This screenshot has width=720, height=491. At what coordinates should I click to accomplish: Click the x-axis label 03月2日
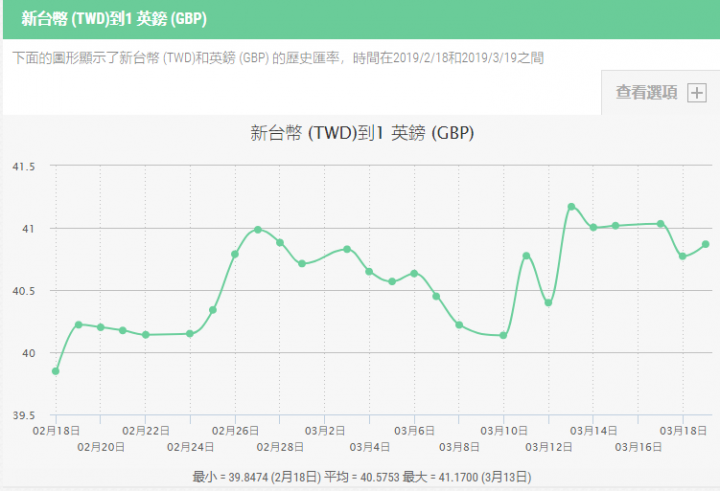point(325,431)
